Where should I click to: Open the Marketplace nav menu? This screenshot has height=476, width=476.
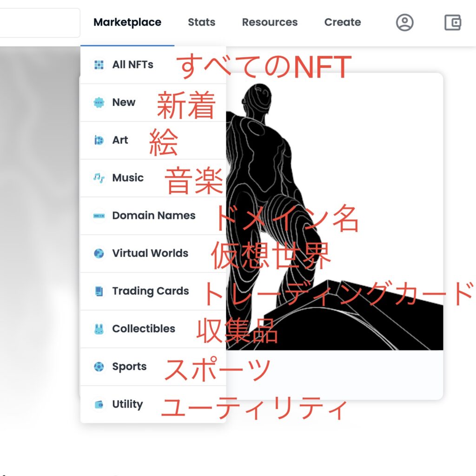127,22
